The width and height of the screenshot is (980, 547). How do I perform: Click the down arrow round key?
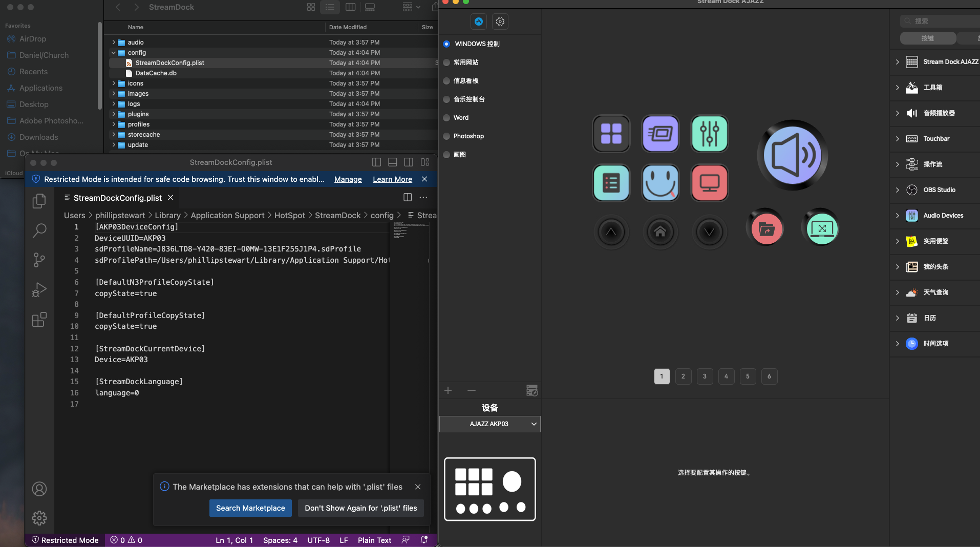coord(710,232)
